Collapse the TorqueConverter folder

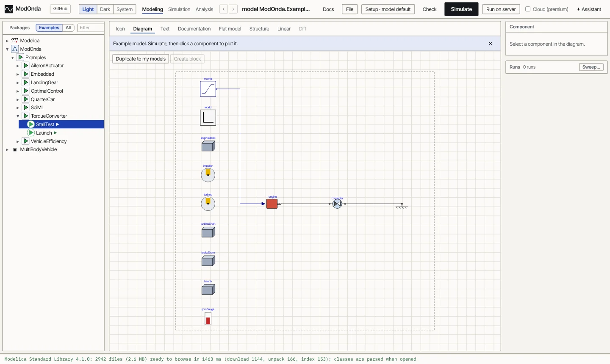tap(18, 116)
